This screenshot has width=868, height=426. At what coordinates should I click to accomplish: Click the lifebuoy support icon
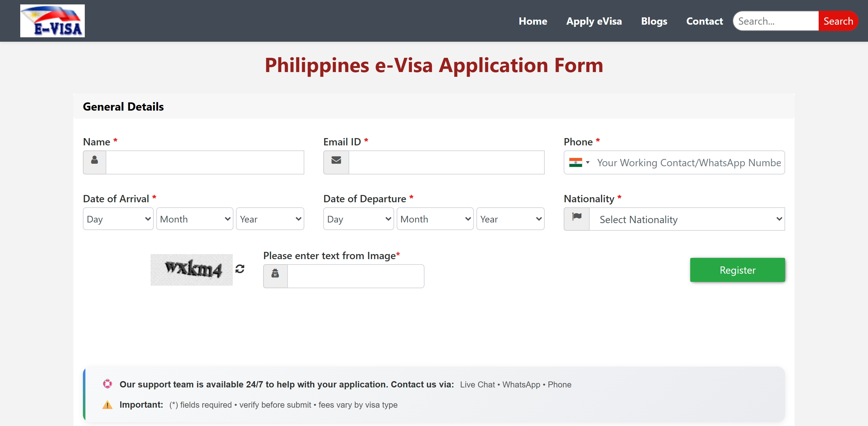pyautogui.click(x=108, y=384)
